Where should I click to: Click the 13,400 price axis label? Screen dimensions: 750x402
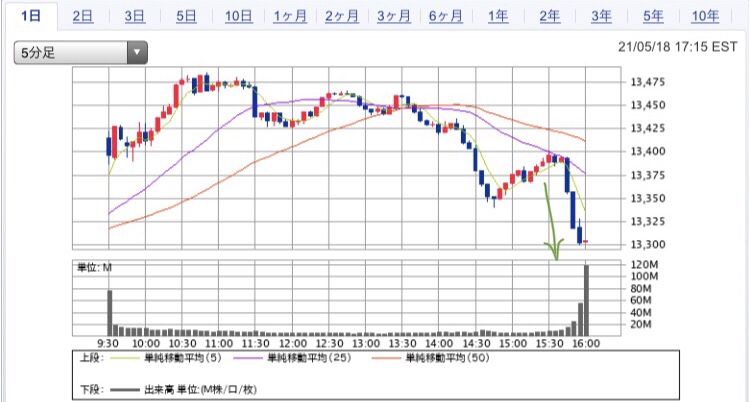[x=648, y=151]
